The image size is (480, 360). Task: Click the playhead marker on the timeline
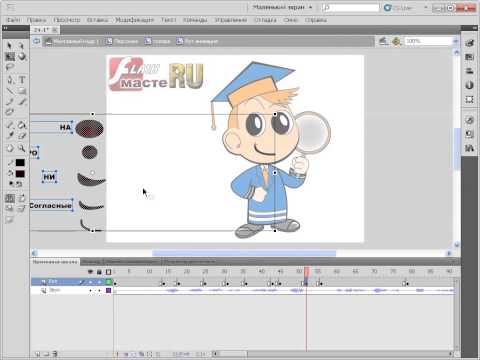306,272
